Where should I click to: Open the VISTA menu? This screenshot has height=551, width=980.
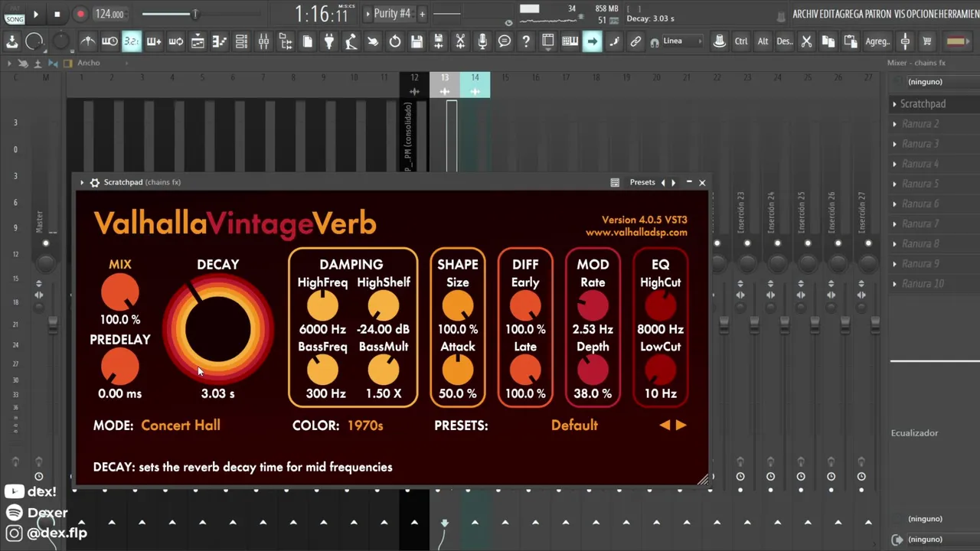coord(899,14)
